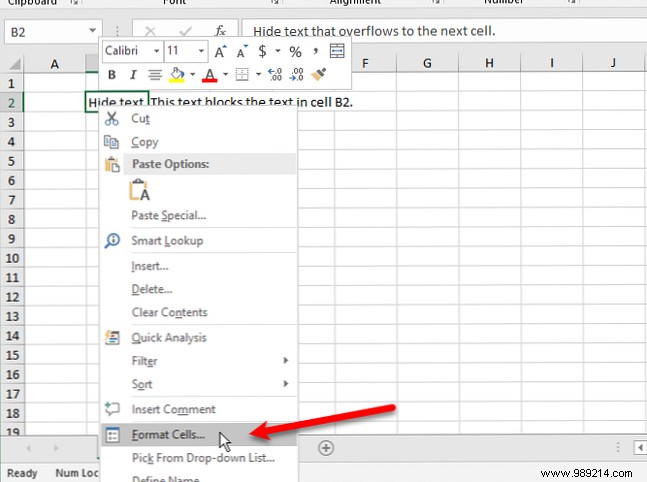This screenshot has height=482, width=647.
Task: Apply red font color button
Action: pos(210,75)
